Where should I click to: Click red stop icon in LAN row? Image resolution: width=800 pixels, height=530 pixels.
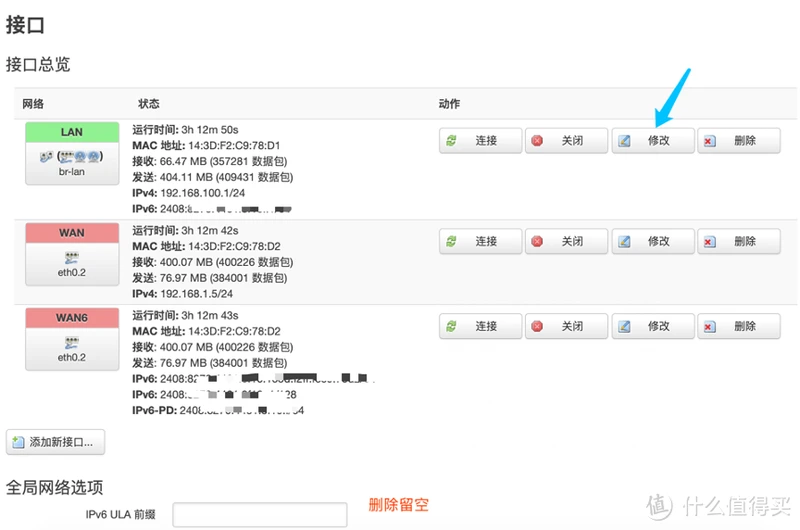click(x=537, y=140)
